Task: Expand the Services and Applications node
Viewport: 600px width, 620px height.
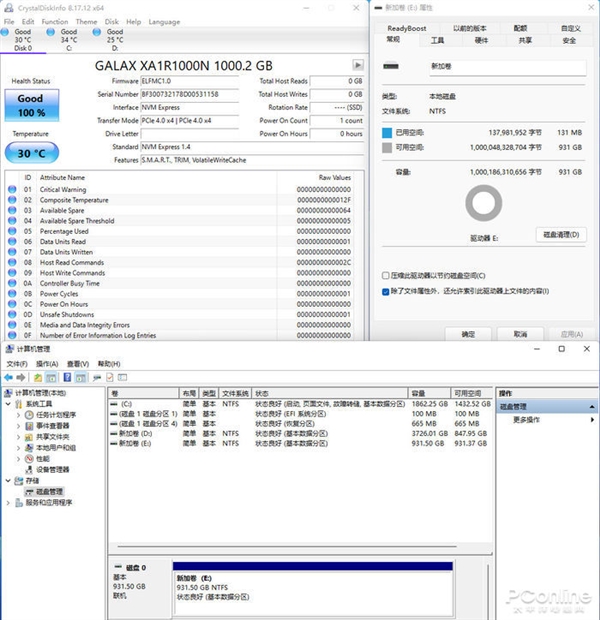Action: pos(8,503)
